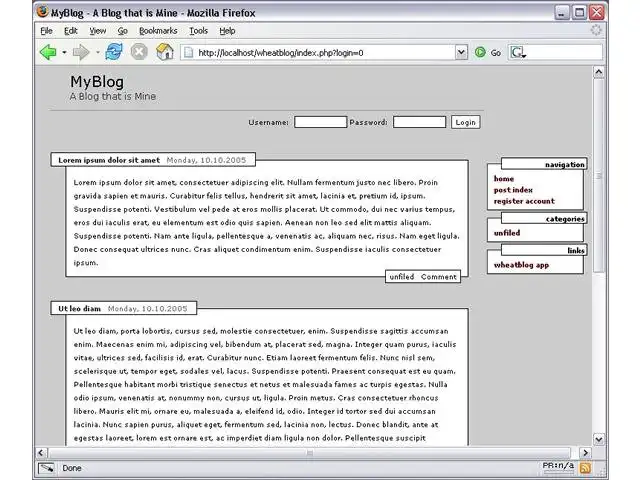Click the vertical scrollbar thumb
Image resolution: width=640 pixels, height=480 pixels.
pos(598,176)
